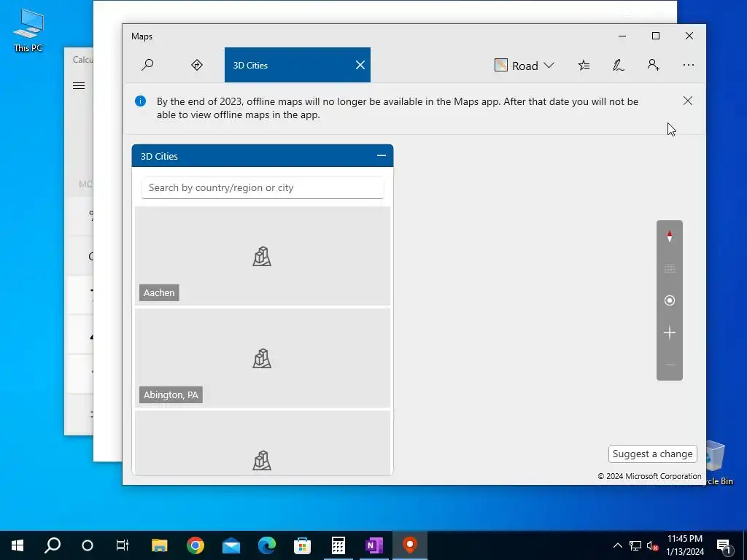
Task: Minimize the Maps window
Action: click(622, 36)
